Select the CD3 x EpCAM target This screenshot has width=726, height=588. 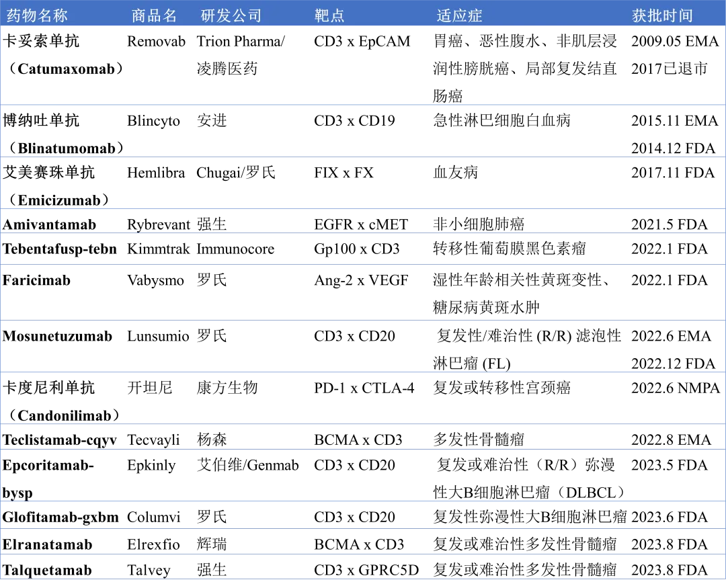[362, 41]
